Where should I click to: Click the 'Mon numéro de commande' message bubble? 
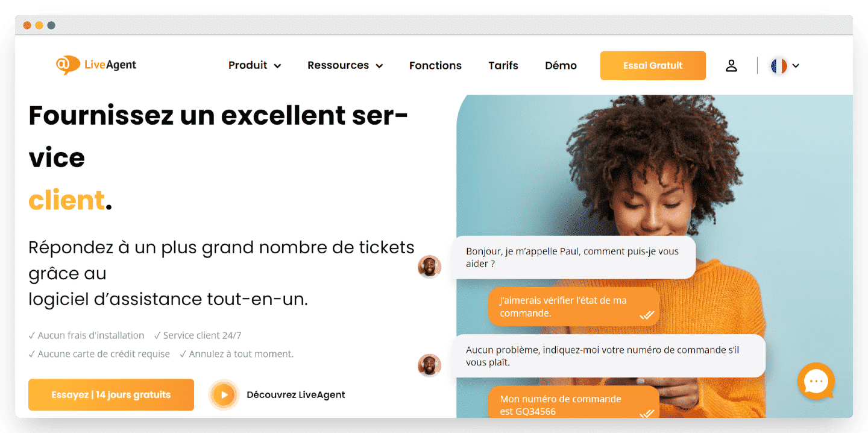tap(573, 403)
